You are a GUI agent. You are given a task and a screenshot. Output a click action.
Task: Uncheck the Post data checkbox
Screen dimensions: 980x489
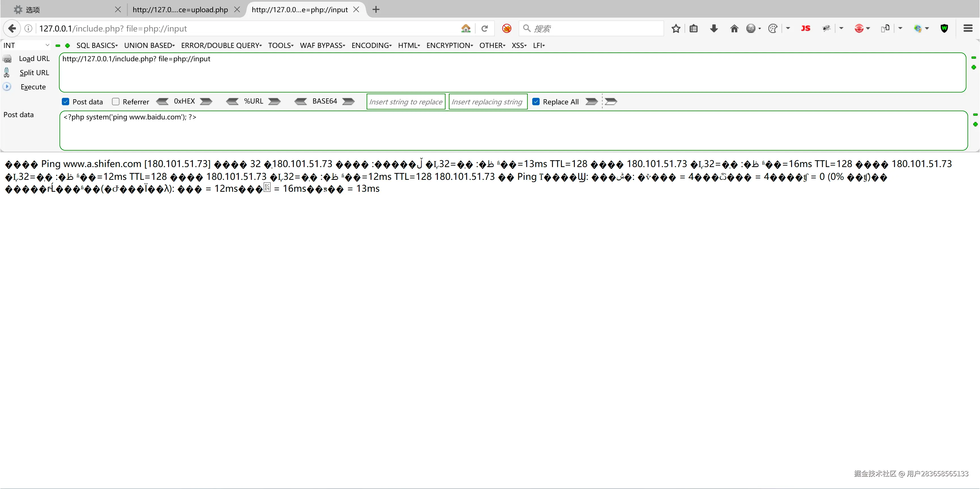tap(66, 102)
